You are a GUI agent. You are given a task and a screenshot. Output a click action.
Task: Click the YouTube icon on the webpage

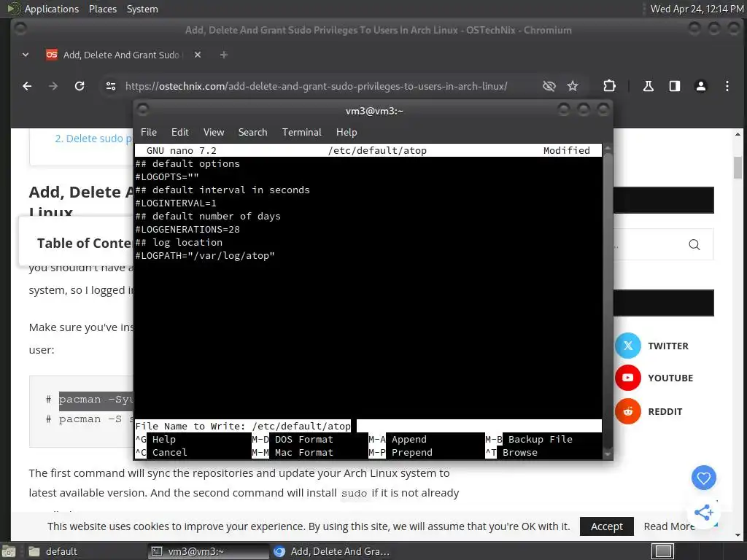point(628,378)
